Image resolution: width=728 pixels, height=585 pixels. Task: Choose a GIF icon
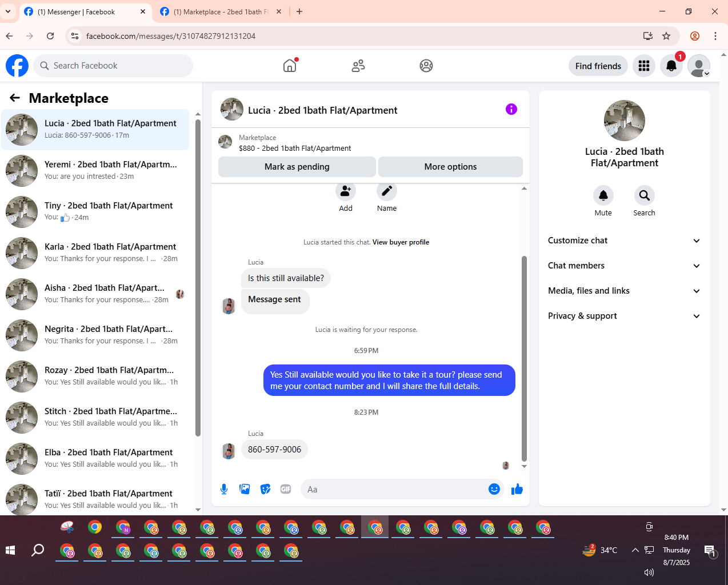286,489
